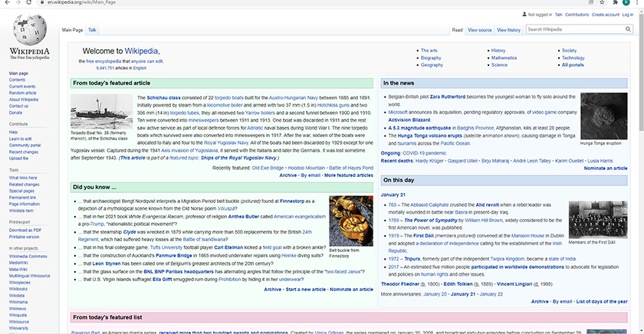Screen dimensions: 644x334
Task: Open the anyone can edit link
Action: pyautogui.click(x=146, y=61)
